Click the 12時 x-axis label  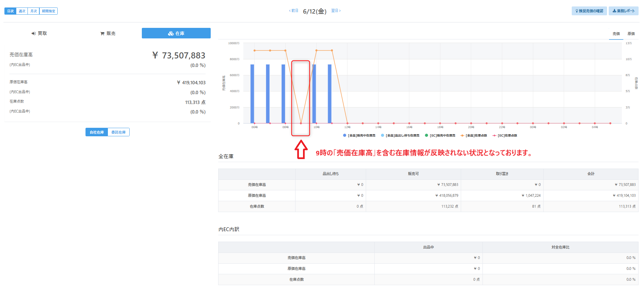coord(347,127)
